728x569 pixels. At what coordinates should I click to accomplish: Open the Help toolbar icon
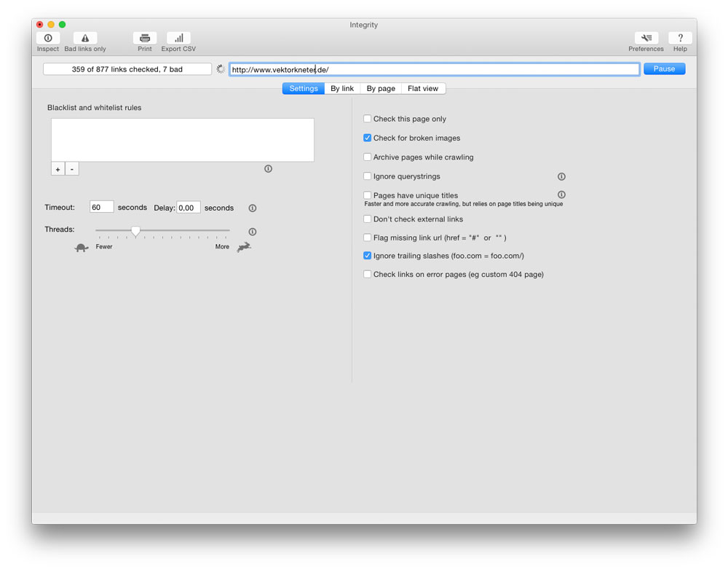pyautogui.click(x=680, y=38)
